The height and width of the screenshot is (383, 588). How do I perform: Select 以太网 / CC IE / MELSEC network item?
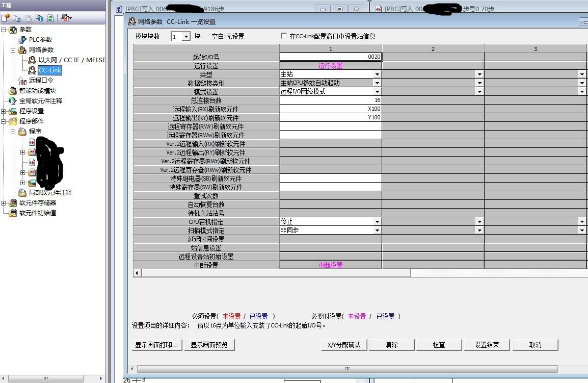pos(71,60)
